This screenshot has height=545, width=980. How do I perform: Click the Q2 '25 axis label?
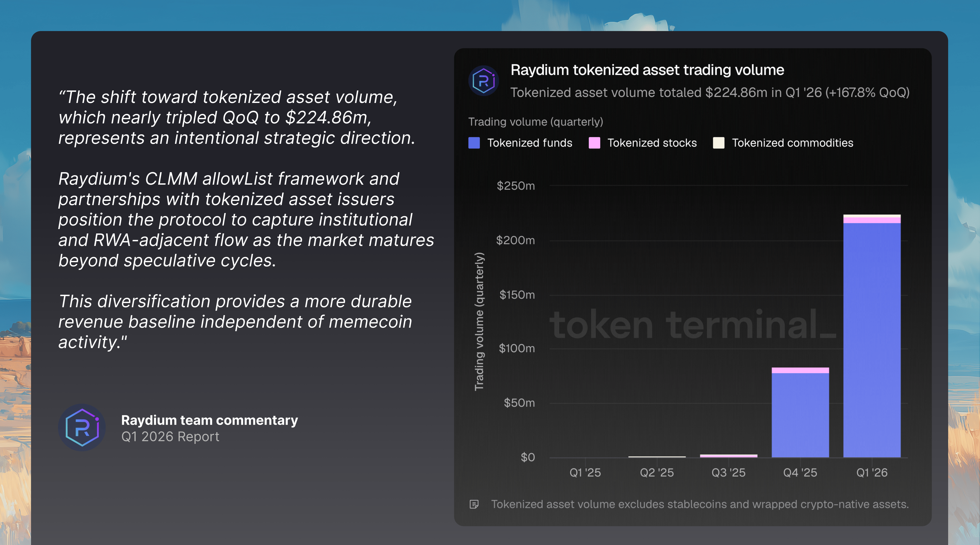click(657, 472)
